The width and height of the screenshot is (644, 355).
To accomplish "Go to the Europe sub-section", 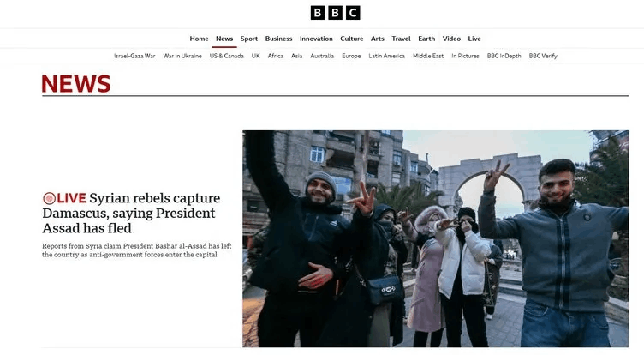I will tap(351, 56).
